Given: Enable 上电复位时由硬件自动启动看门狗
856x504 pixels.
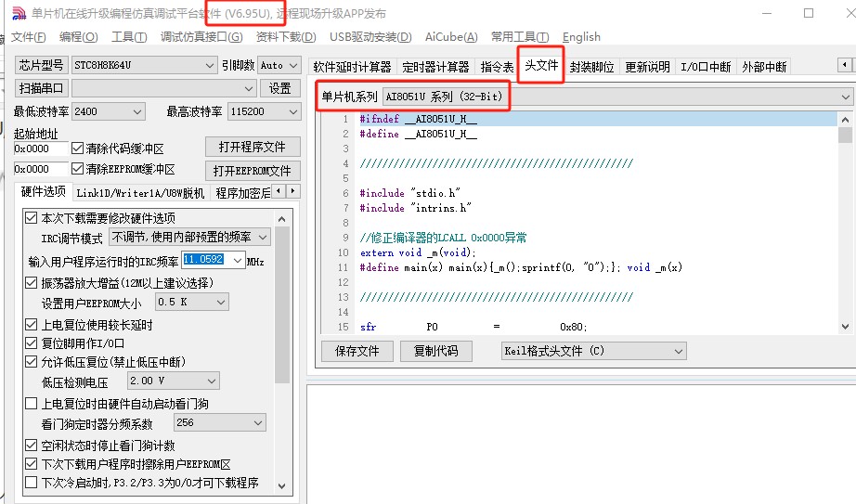Looking at the screenshot, I should click(32, 404).
